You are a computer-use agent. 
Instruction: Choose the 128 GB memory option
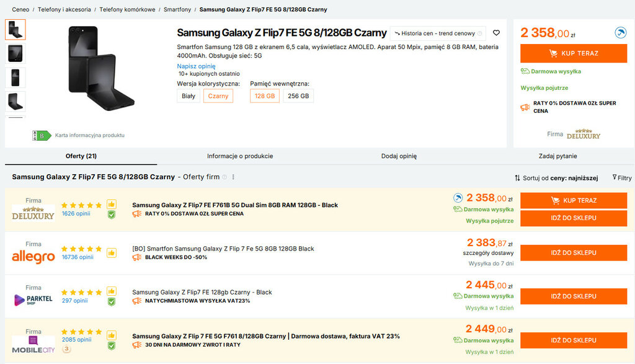click(x=265, y=96)
